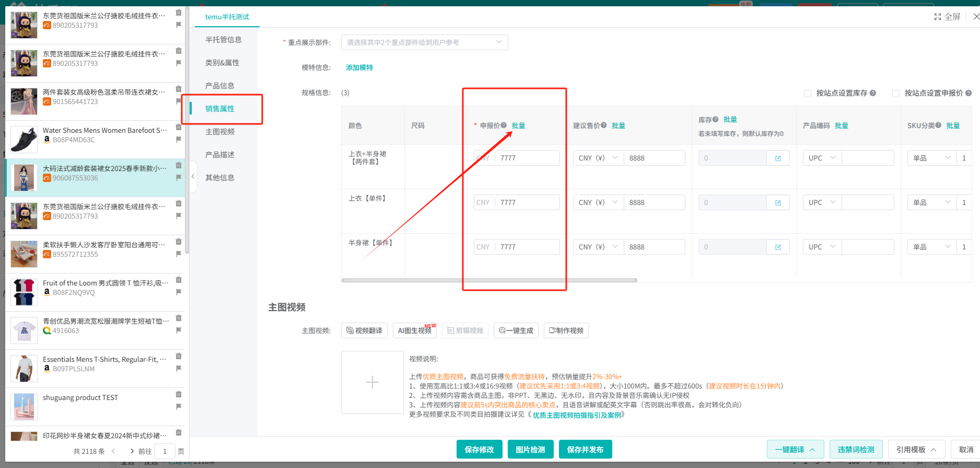This screenshot has width=980, height=468.
Task: Click the product list vertical scrollbar
Action: pos(187,131)
